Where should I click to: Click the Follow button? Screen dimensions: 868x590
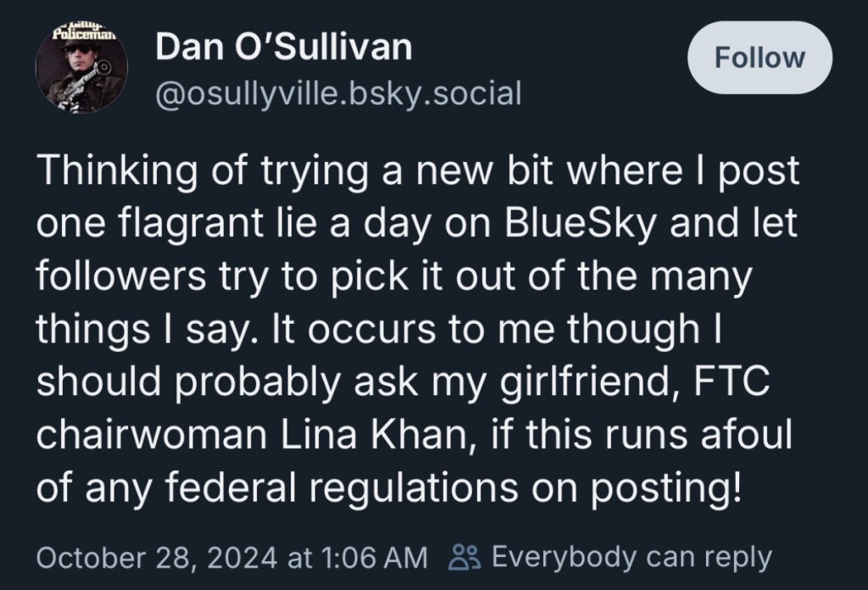coord(759,58)
